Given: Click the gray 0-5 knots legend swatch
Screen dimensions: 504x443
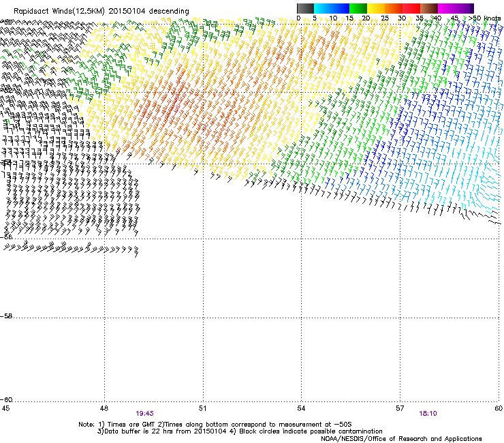Looking at the screenshot, I should click(x=305, y=8).
